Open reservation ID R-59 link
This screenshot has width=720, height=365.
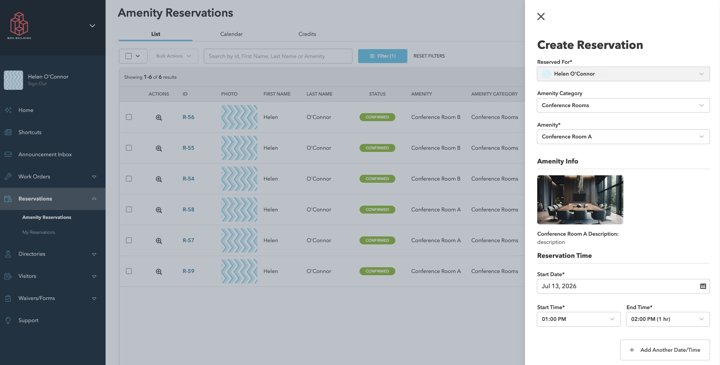188,271
